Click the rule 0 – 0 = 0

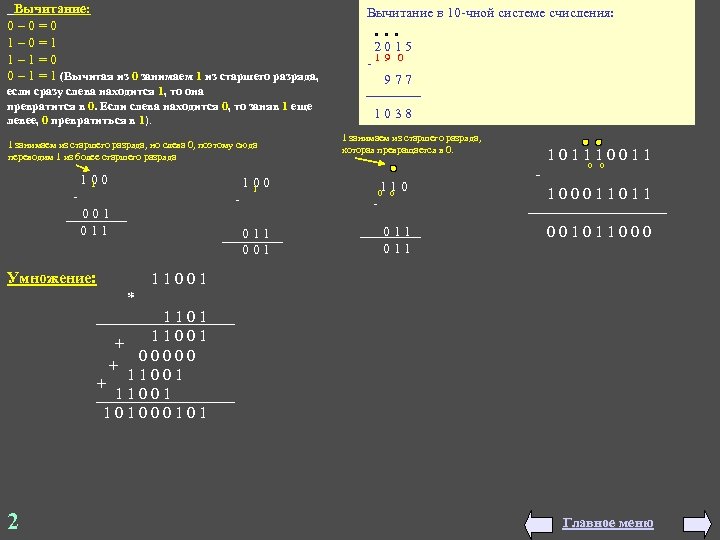(x=32, y=26)
